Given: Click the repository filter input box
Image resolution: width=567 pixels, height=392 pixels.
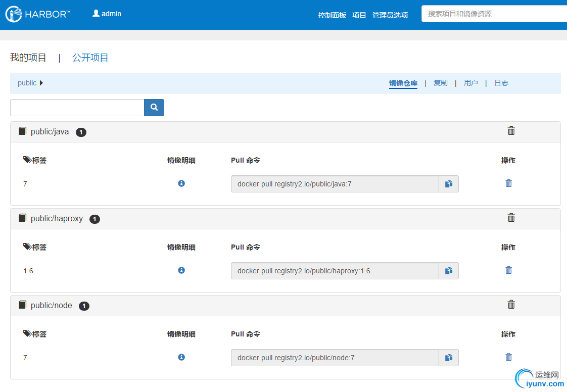Looking at the screenshot, I should tap(77, 107).
